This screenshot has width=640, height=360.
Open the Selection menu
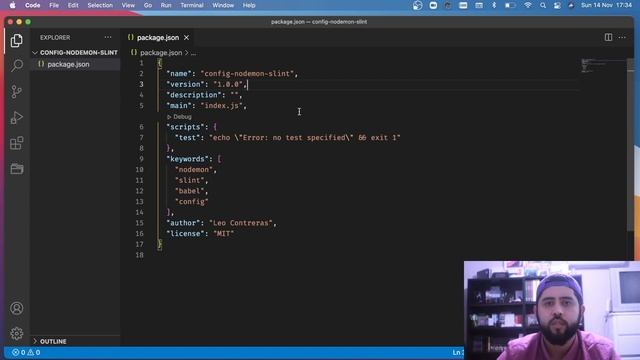(x=100, y=5)
